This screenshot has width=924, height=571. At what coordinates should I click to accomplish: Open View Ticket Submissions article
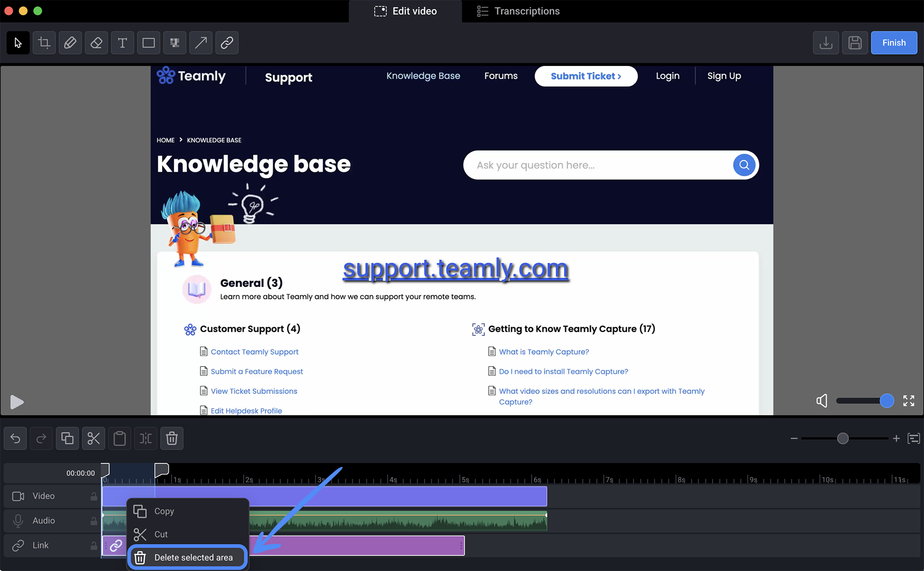(x=254, y=392)
